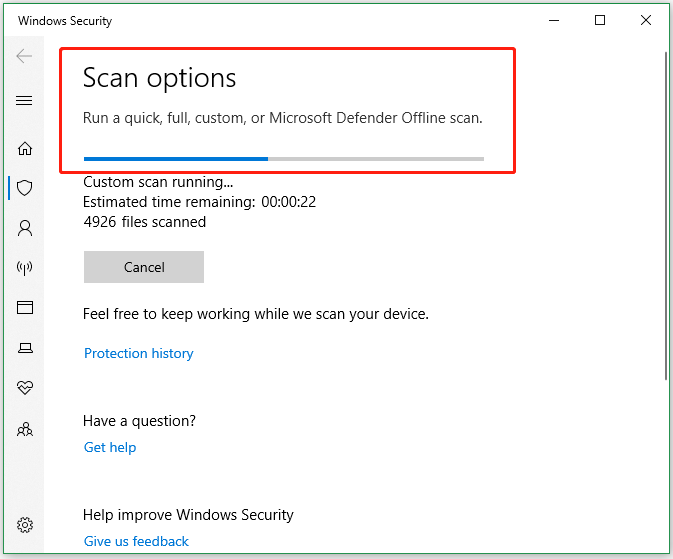This screenshot has width=673, height=559.
Task: Open Device security laptop icon
Action: 25,347
